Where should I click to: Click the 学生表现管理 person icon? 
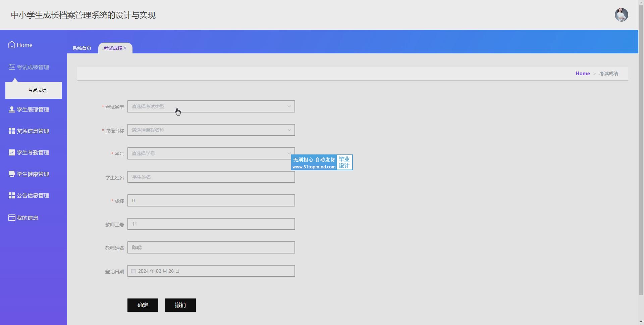point(12,110)
